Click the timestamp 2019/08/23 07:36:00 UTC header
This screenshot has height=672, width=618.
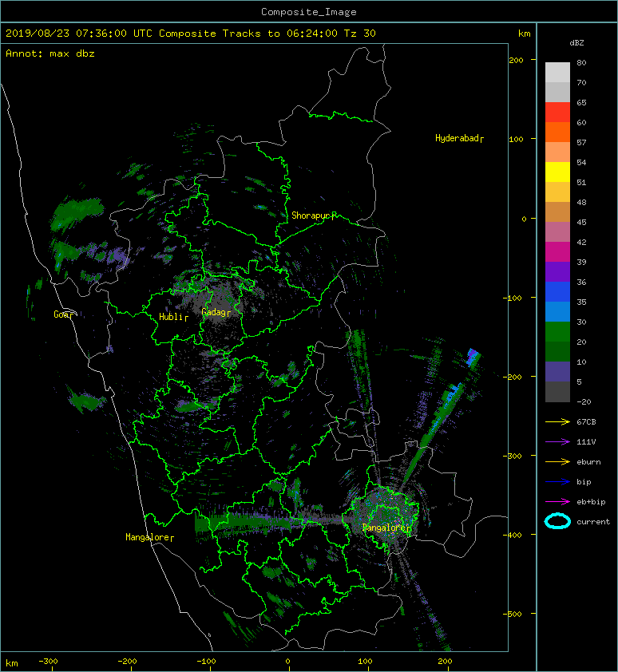(x=79, y=34)
